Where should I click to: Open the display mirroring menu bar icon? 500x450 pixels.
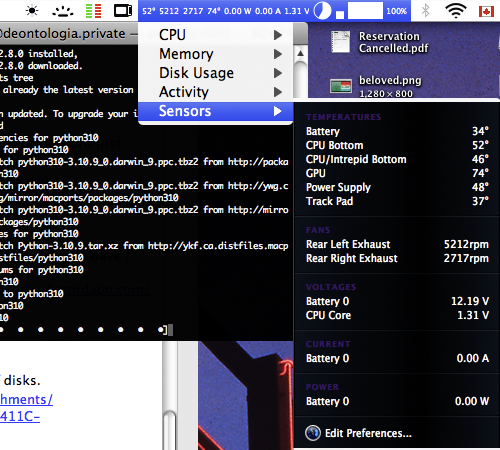tap(123, 11)
